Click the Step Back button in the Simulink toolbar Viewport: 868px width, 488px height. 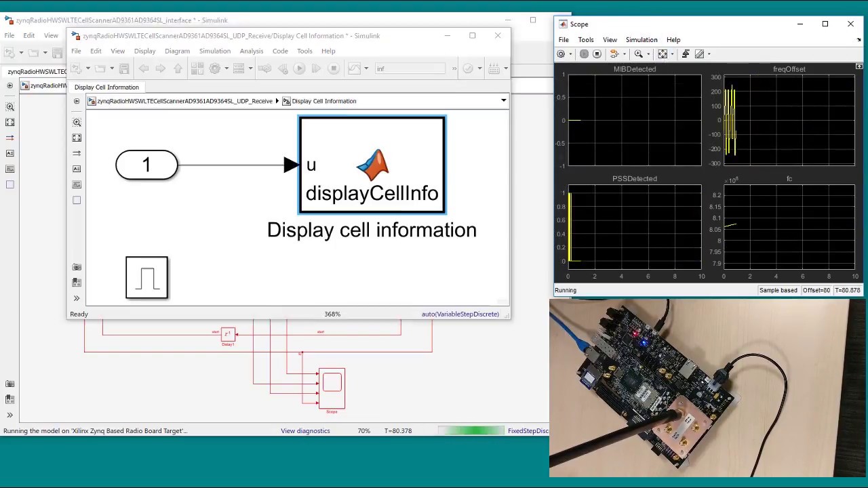(283, 68)
